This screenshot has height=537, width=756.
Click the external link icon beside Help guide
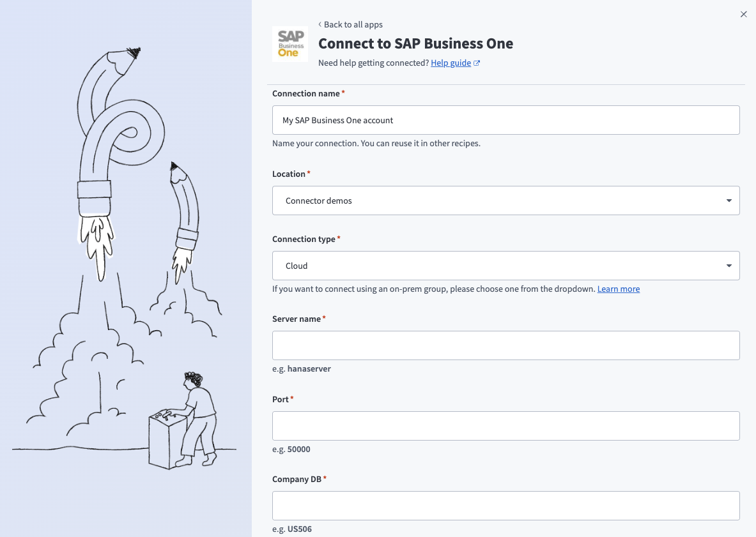point(477,63)
